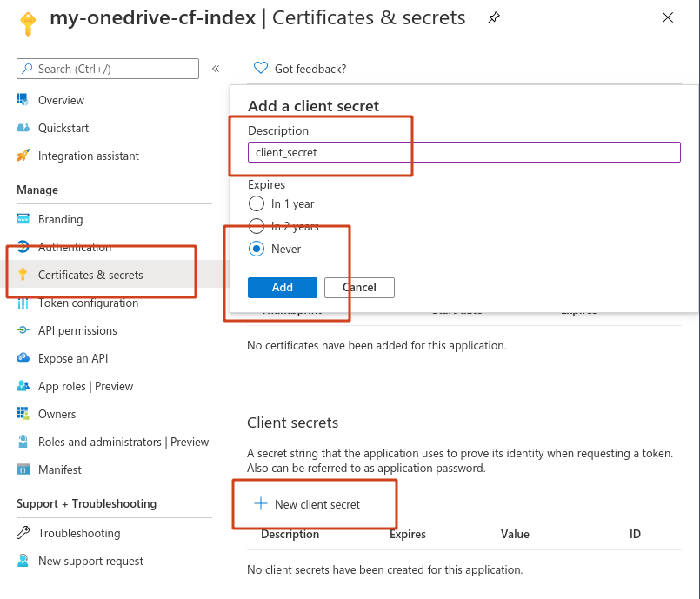Click the search magnifier icon
This screenshot has width=700, height=599.
[x=27, y=69]
